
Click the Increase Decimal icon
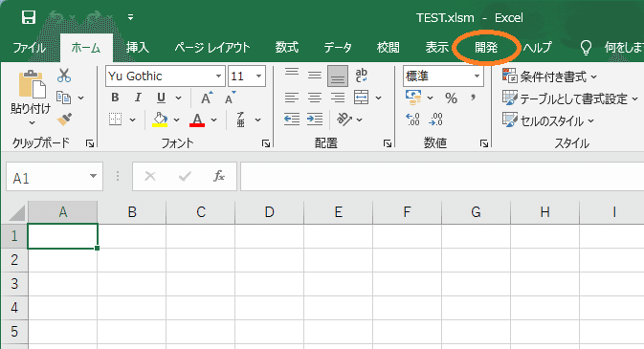(x=412, y=120)
